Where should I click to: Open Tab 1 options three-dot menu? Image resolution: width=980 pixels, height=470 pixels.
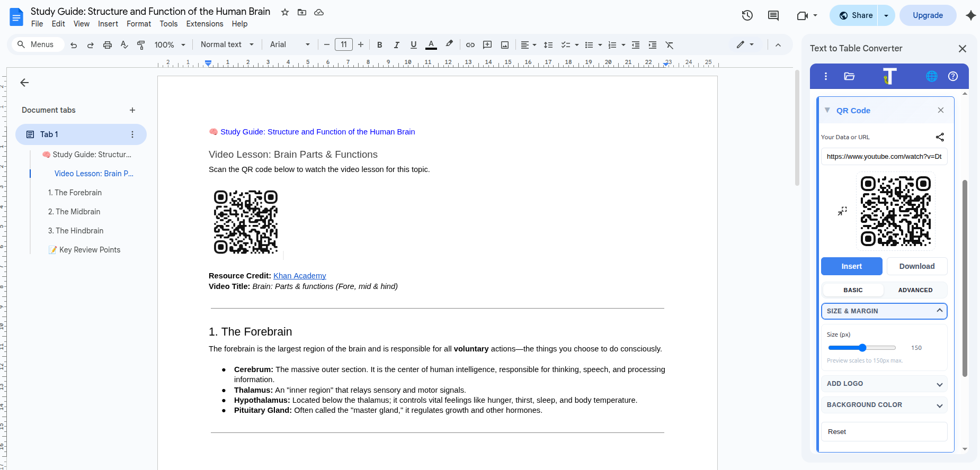click(x=132, y=134)
